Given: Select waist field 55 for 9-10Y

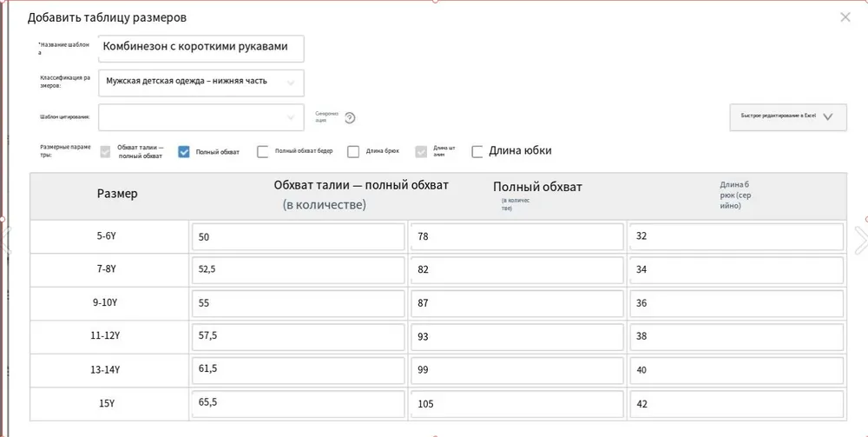Looking at the screenshot, I should coord(298,303).
